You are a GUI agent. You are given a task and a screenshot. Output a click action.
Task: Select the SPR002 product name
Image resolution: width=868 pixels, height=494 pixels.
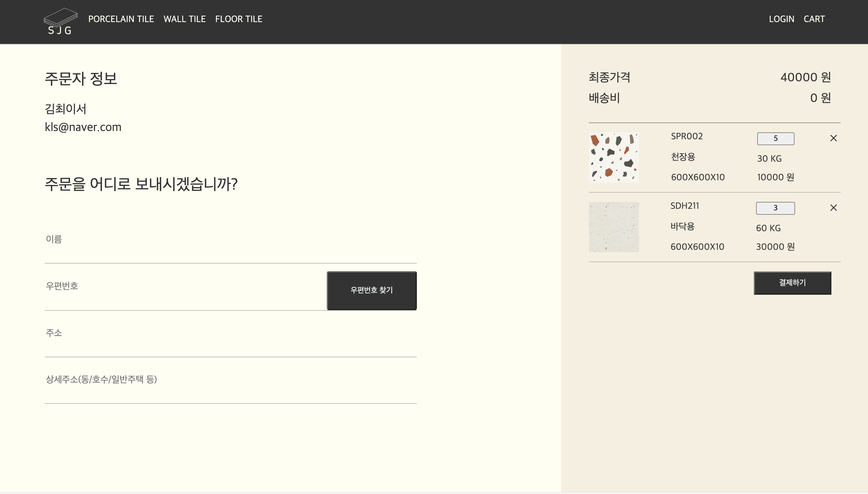(687, 136)
